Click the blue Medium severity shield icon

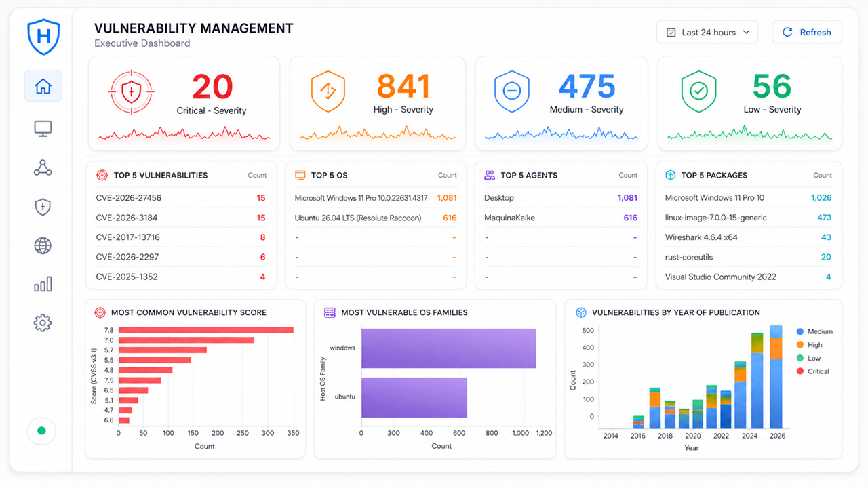tap(511, 91)
